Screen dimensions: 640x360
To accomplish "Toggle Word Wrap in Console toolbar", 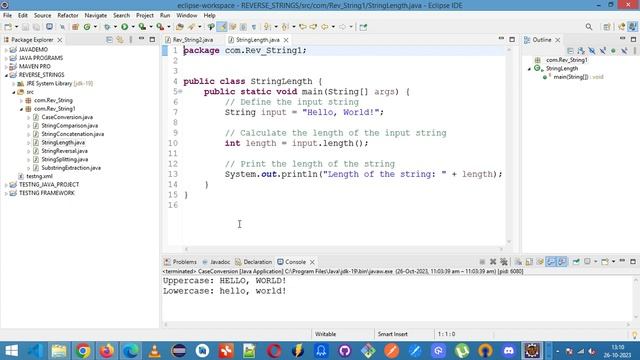I will tap(540, 262).
